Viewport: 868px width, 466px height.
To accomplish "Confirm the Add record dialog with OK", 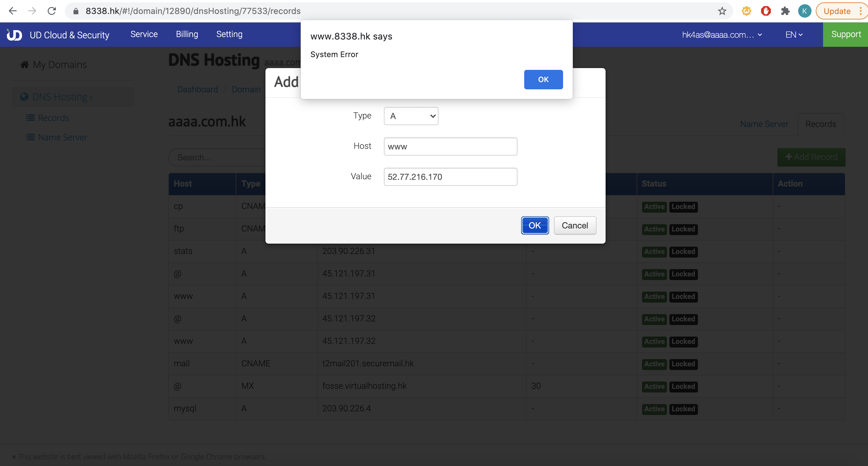I will coord(535,225).
